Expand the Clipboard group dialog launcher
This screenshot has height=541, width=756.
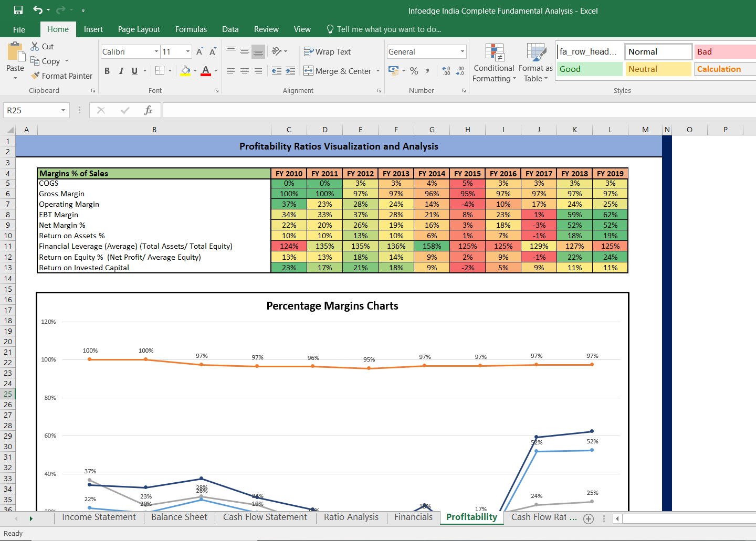pyautogui.click(x=93, y=90)
